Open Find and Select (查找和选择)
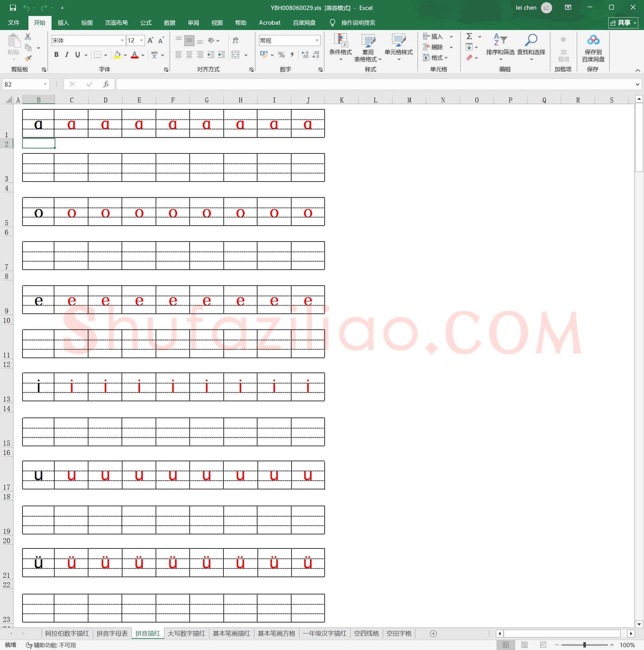Image resolution: width=644 pixels, height=650 pixels. 531,47
